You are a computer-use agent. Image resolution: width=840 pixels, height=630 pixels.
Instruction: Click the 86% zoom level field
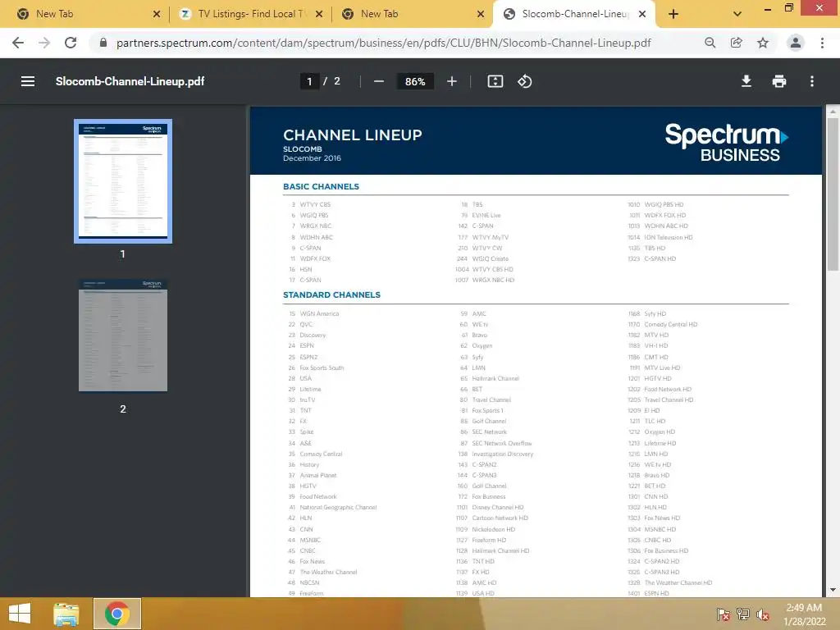[x=415, y=81]
